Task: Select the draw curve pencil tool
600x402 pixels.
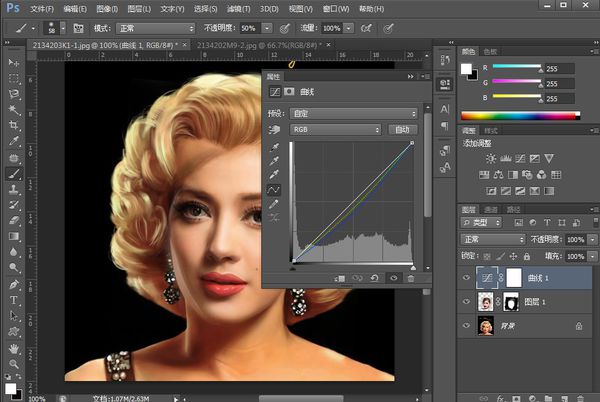Action: click(274, 203)
